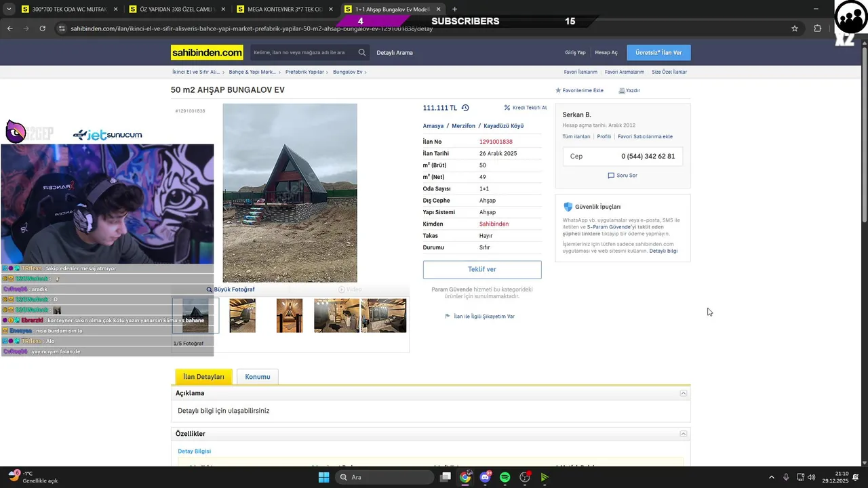Screen dimensions: 868x488
Task: Click the Teklif ver button
Action: [x=482, y=269]
